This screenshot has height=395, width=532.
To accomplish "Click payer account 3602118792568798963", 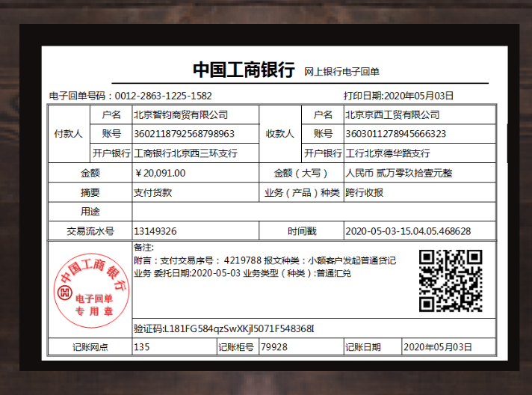I will point(184,134).
